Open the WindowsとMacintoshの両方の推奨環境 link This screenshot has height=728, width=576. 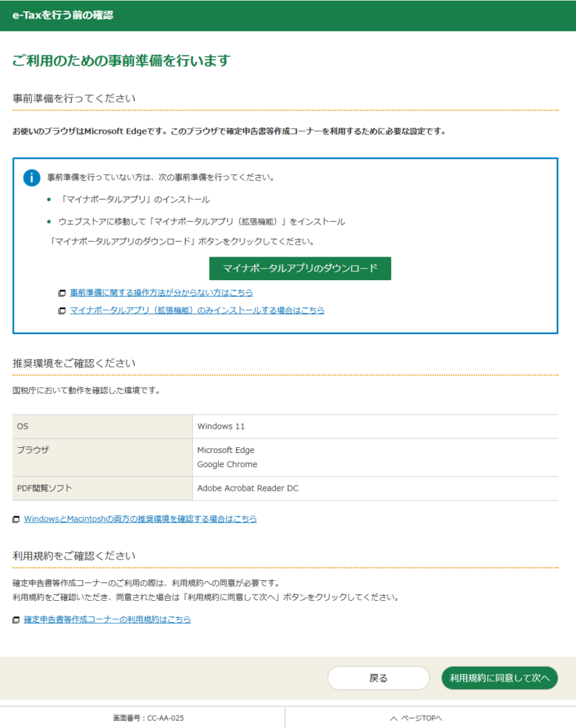click(140, 520)
